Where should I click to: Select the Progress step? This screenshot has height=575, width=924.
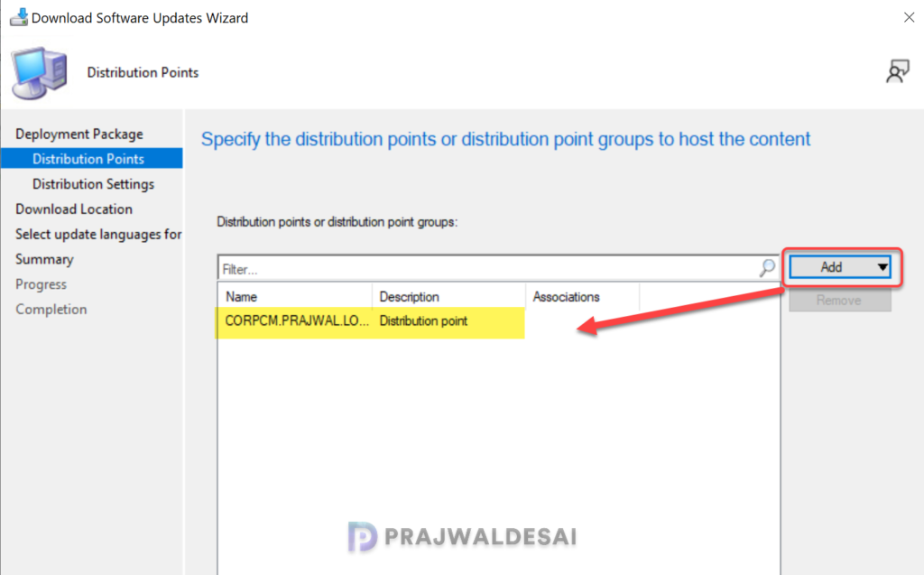[x=41, y=284]
